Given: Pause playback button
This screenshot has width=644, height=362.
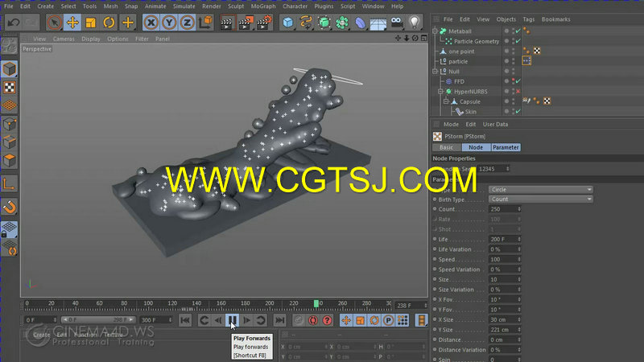Looking at the screenshot, I should click(233, 320).
